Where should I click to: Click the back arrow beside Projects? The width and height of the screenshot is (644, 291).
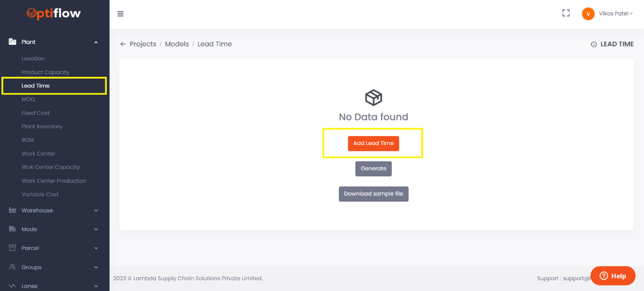(x=123, y=44)
